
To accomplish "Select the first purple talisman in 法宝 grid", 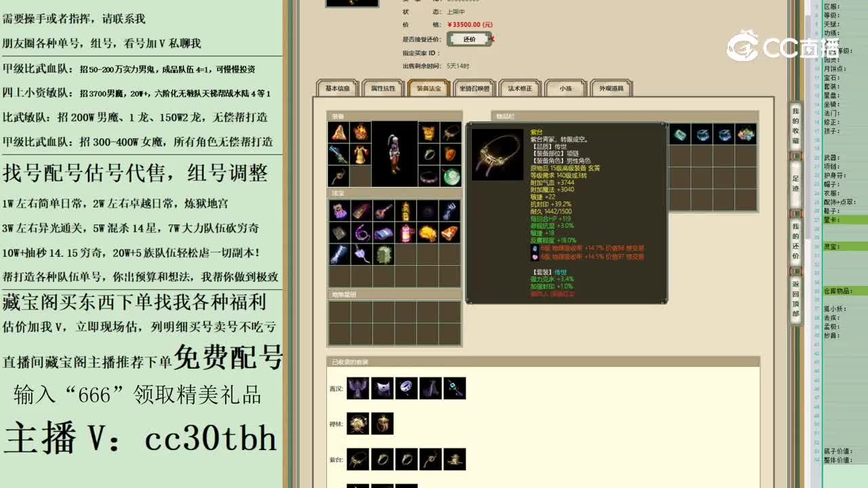I will click(x=340, y=211).
